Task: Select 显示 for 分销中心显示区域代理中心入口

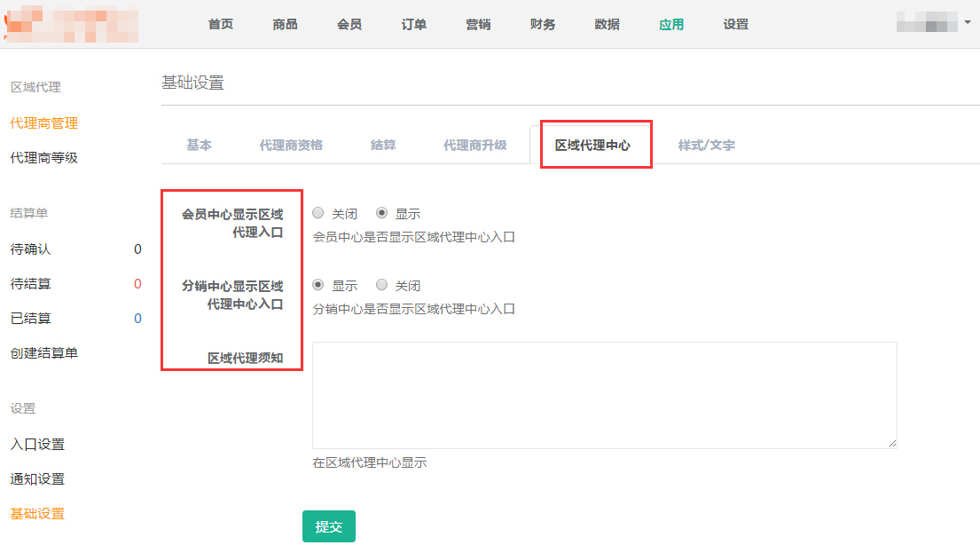Action: [318, 285]
